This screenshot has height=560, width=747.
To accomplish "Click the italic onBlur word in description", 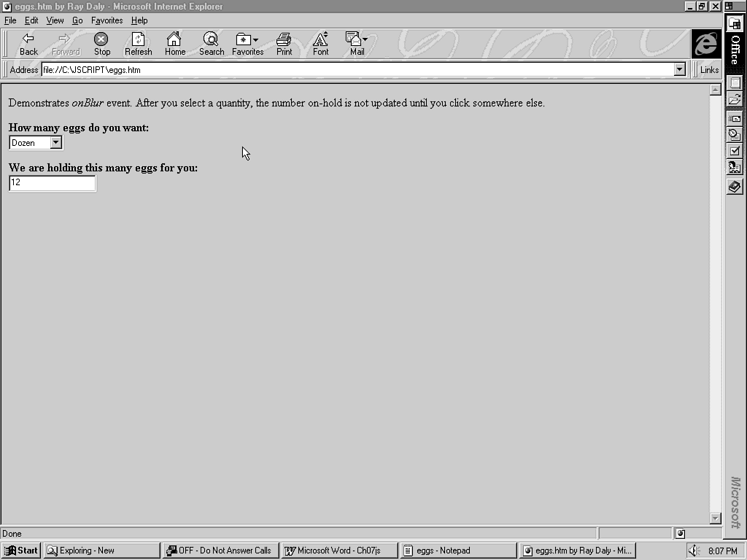I will [88, 103].
